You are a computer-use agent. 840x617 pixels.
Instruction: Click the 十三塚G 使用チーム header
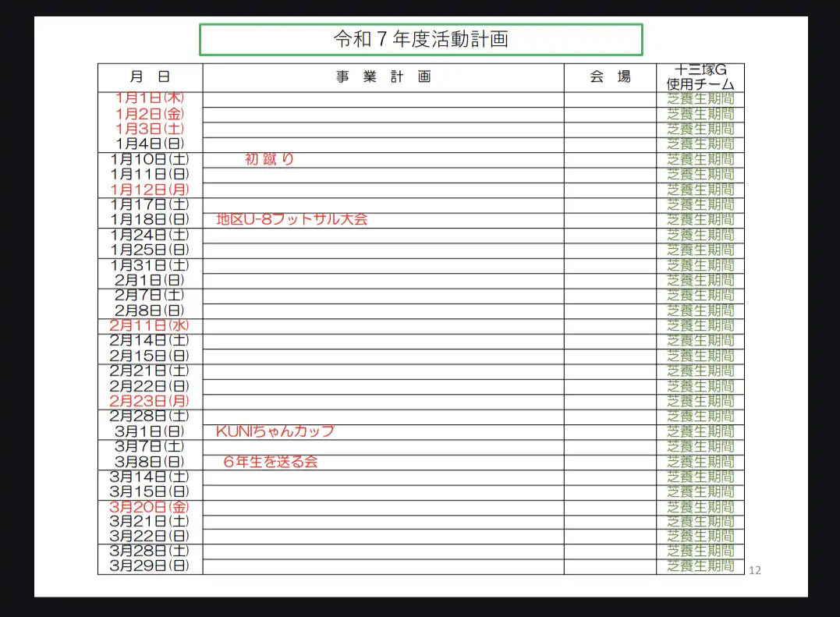700,77
